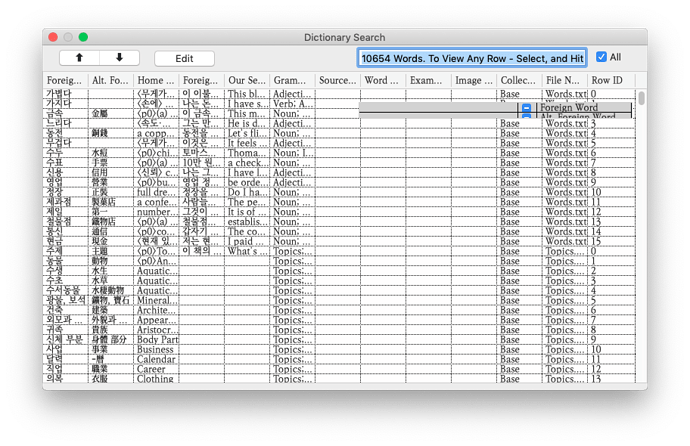Sort by the Home ... column header
This screenshot has width=690, height=446.
coord(156,80)
